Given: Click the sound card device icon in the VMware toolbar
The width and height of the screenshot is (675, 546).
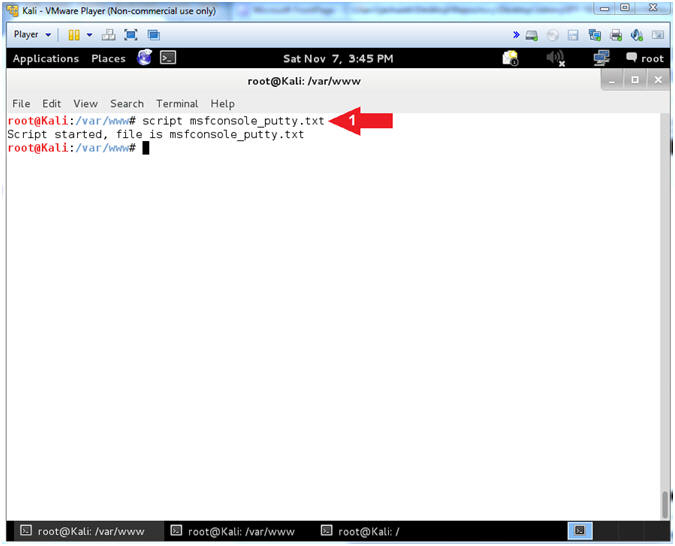Looking at the screenshot, I should pos(637,35).
